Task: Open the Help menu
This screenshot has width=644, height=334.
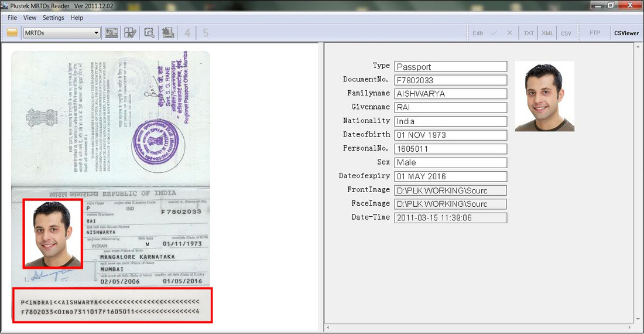Action: click(77, 18)
